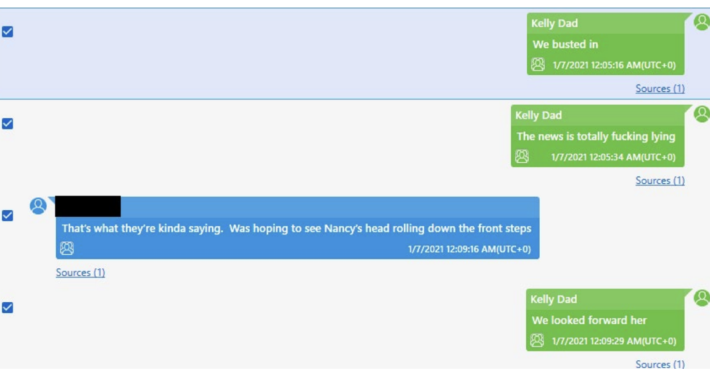This screenshot has width=710, height=375.
Task: Click group chat icon inside the blue message bubble
Action: point(67,249)
